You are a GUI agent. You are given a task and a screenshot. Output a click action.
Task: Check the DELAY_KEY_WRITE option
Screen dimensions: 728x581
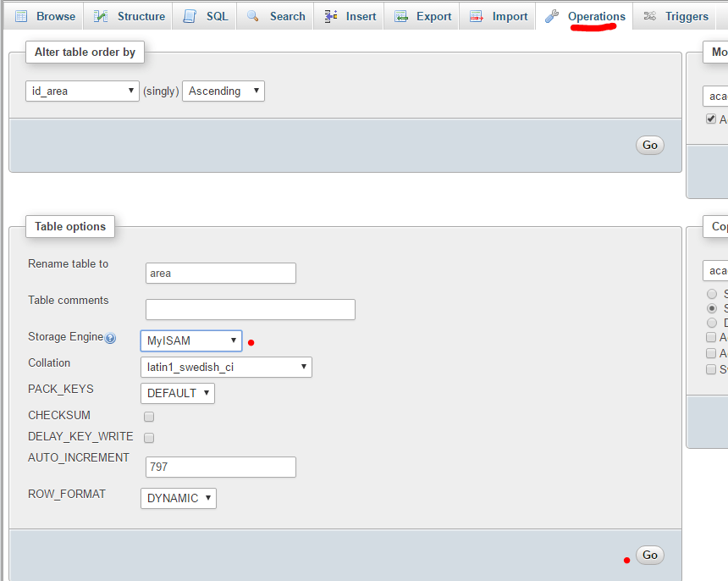149,438
